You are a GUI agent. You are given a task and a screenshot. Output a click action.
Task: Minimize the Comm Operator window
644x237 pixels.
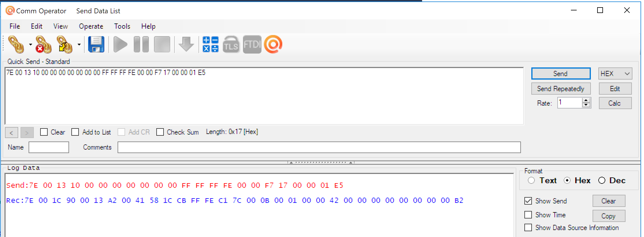tap(574, 10)
